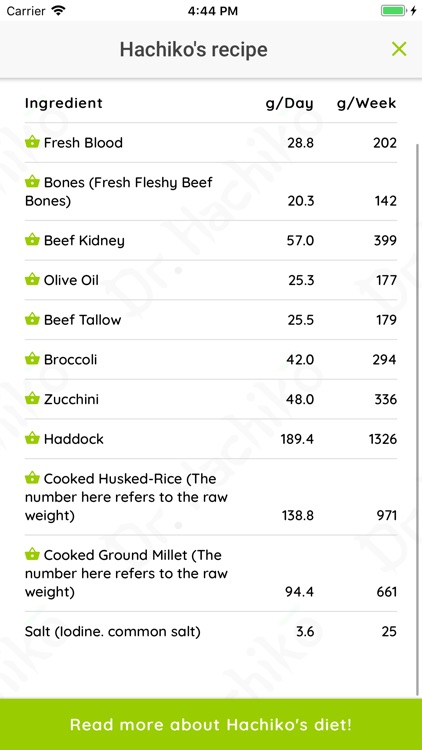422x750 pixels.
Task: Tap the Ingredient column header
Action: point(64,103)
